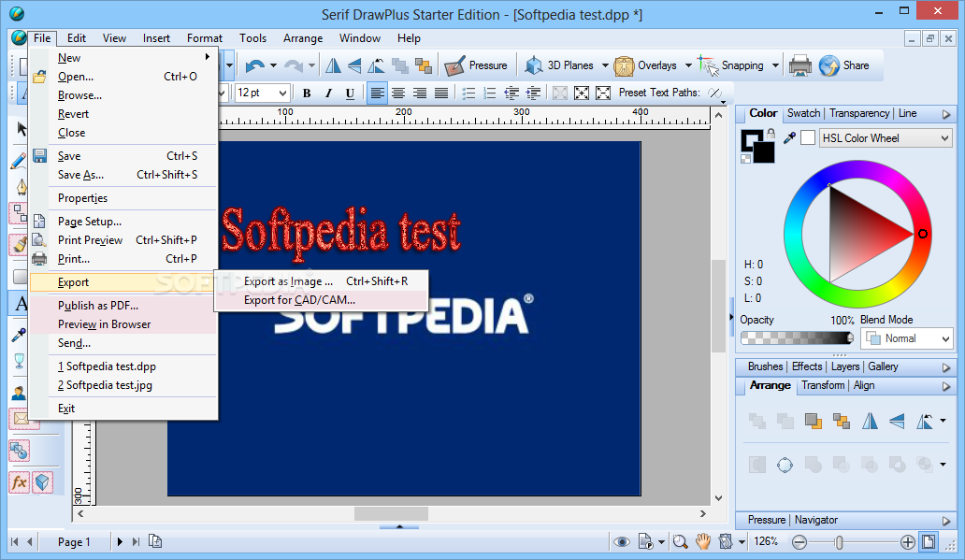Screen dimensions: 965x560
Task: Select the Pencil tool in left toolbar
Action: click(19, 161)
